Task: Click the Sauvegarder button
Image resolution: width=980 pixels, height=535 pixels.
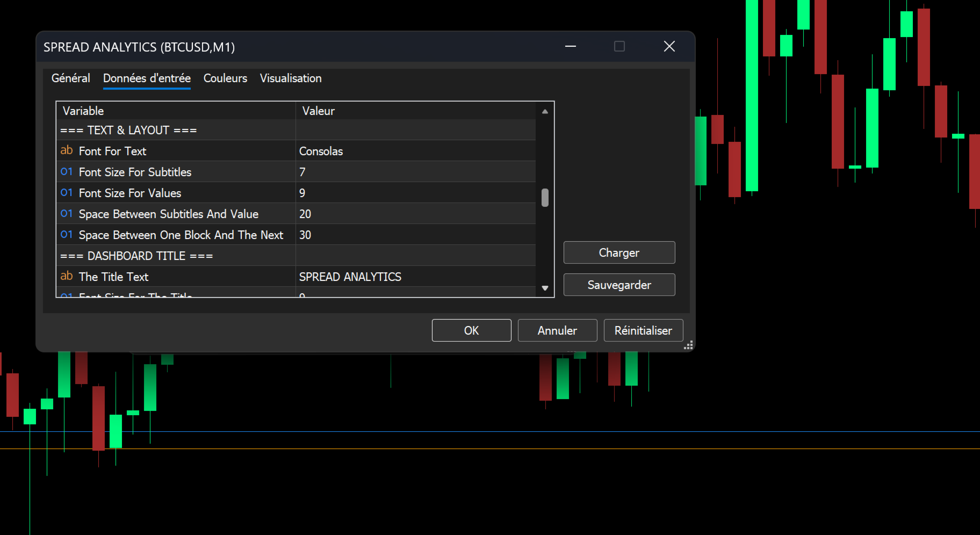Action: pos(619,285)
